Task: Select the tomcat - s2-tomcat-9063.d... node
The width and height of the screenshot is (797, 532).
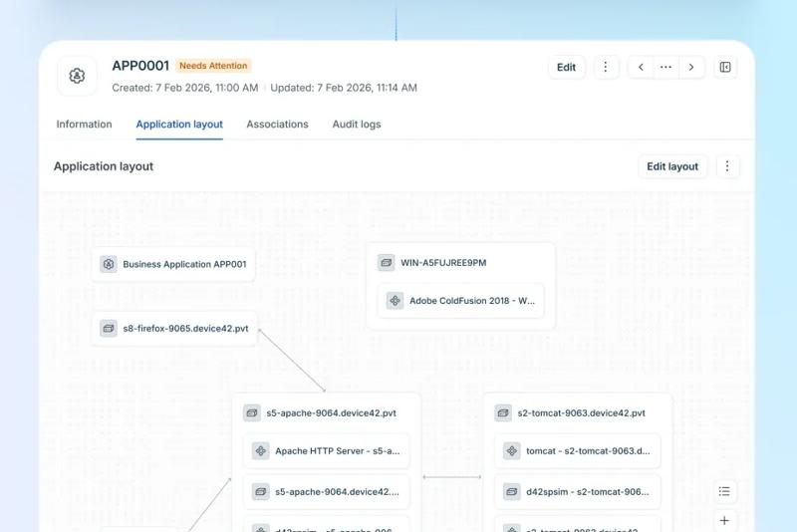Action: coord(578,450)
